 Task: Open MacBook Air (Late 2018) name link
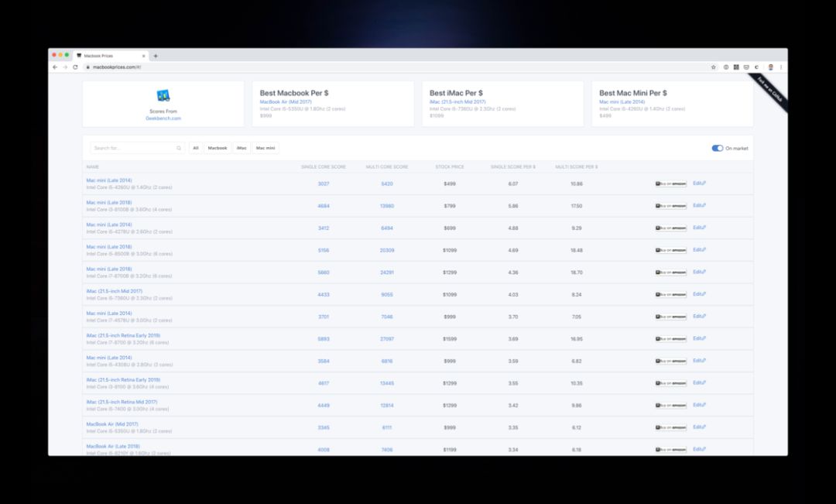tap(113, 447)
